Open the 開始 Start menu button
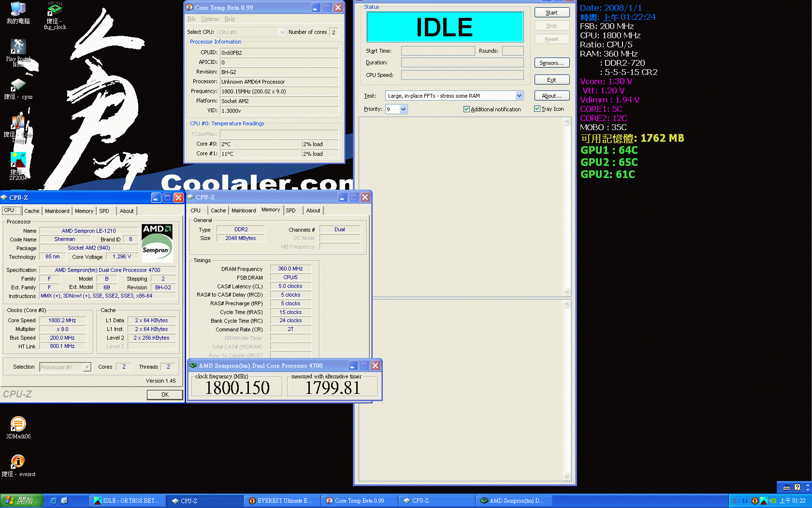 click(x=22, y=501)
